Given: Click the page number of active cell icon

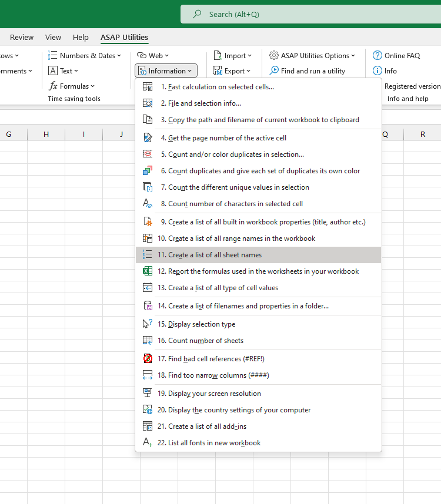Looking at the screenshot, I should (148, 138).
